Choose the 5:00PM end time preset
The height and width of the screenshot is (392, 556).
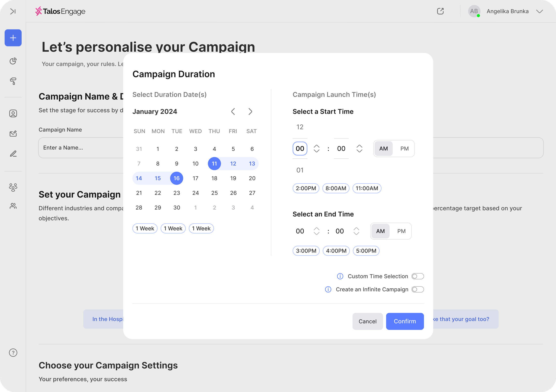point(366,251)
